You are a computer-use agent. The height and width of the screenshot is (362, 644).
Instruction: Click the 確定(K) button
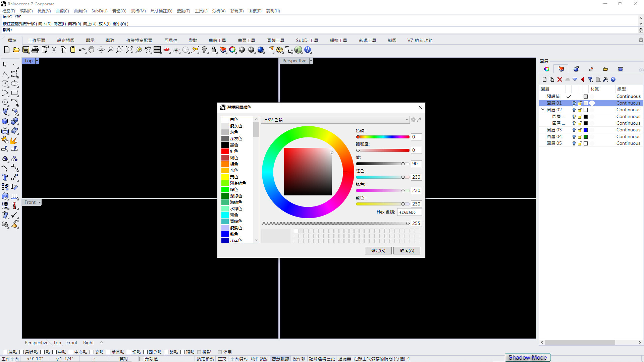[378, 250]
